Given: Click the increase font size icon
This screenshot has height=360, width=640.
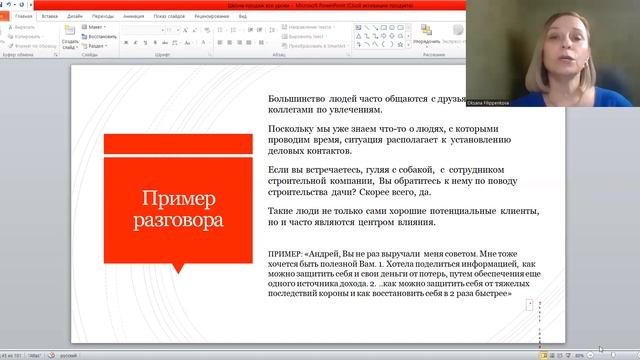Looking at the screenshot, I should (185, 30).
